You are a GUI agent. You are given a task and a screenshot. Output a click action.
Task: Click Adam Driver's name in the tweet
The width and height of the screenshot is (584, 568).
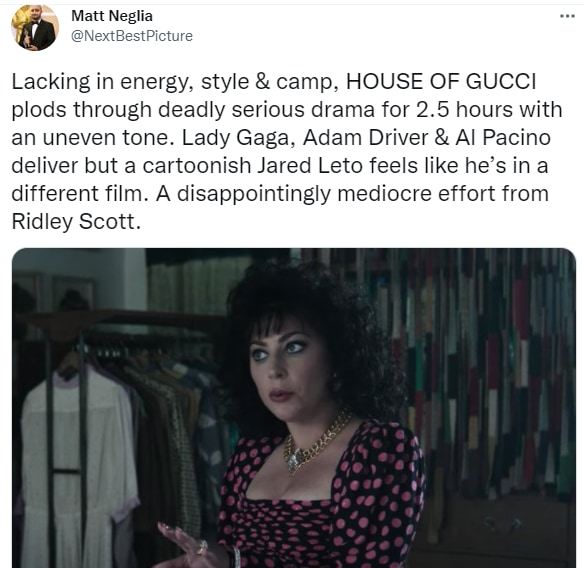click(365, 138)
